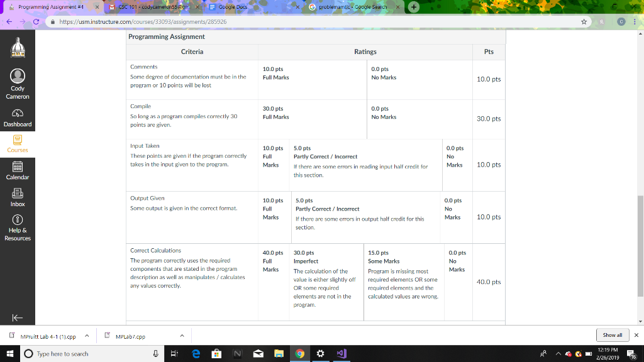View Cody Cameron's account profile

(x=18, y=82)
